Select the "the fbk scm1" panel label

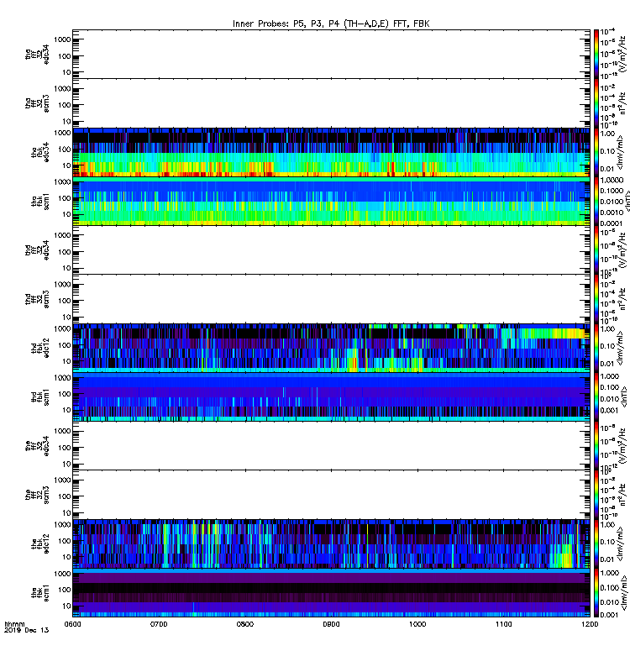pos(40,593)
